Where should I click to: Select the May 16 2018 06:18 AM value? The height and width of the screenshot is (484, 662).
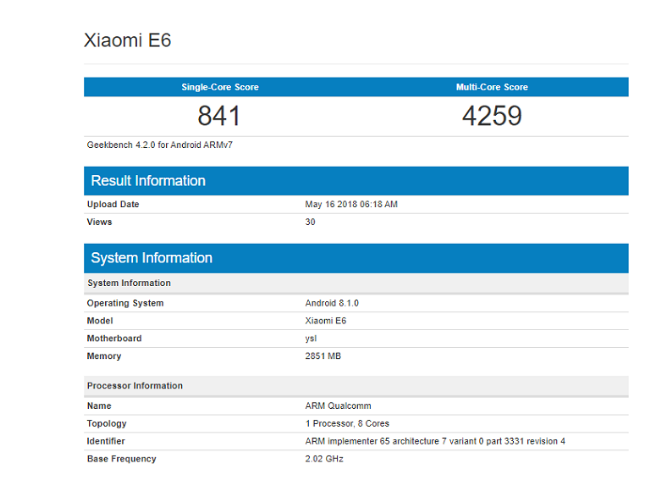coord(351,204)
